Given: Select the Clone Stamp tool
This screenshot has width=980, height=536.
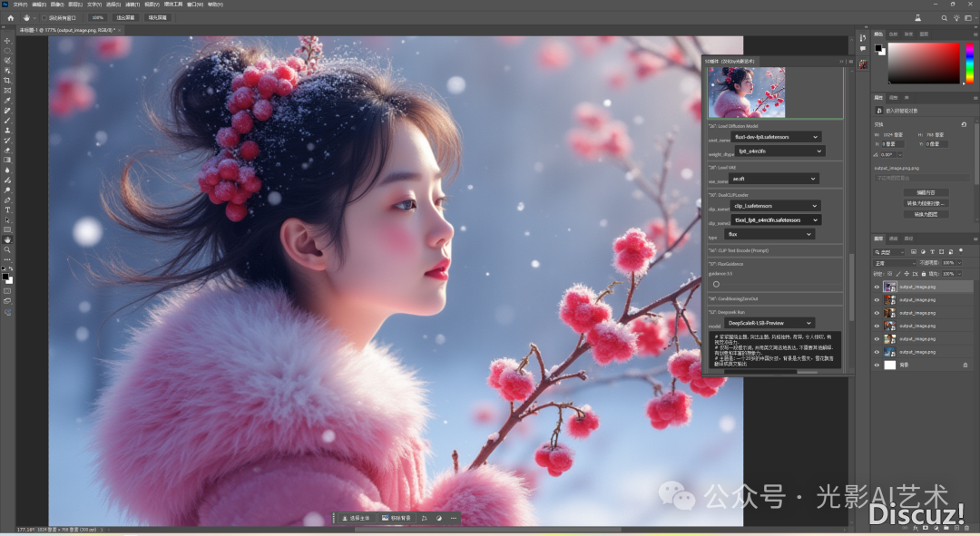Looking at the screenshot, I should (7, 131).
